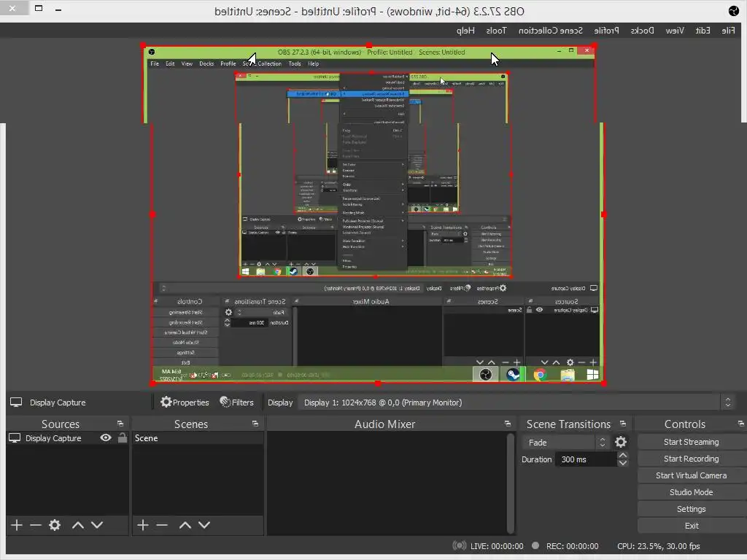
Task: Select the Scene entry in Scenes list
Action: (198, 437)
